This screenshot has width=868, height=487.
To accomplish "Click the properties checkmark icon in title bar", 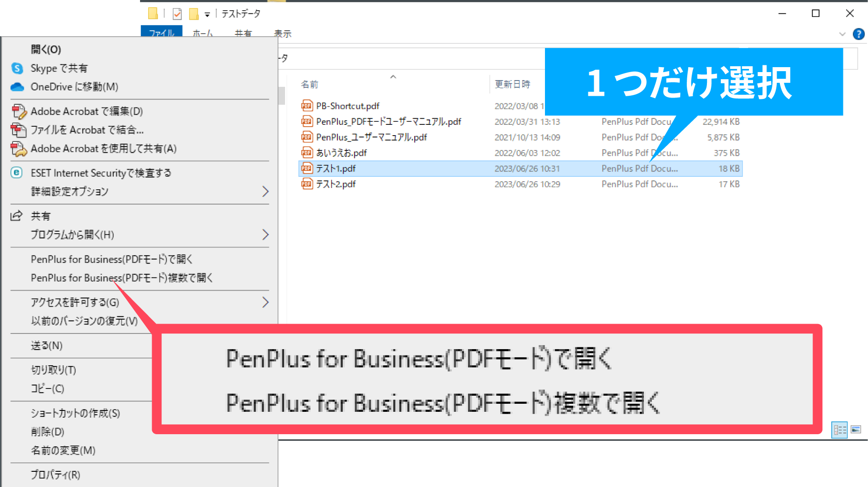I will click(x=177, y=14).
